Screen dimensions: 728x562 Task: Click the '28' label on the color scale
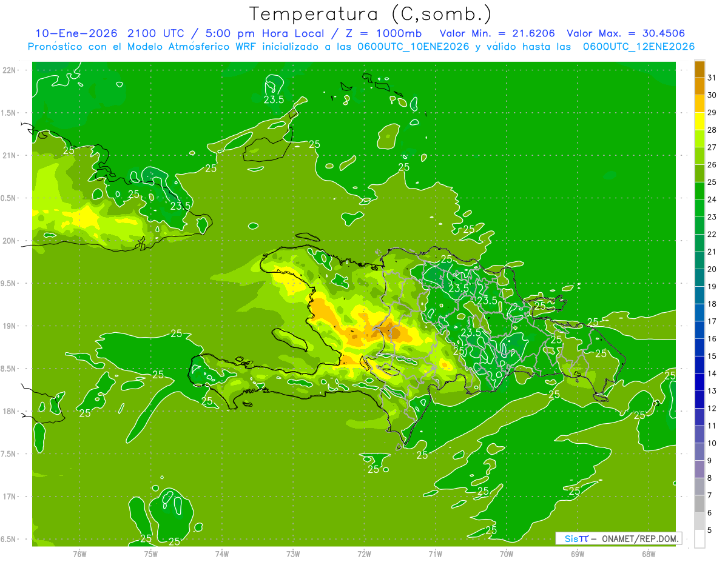(712, 130)
